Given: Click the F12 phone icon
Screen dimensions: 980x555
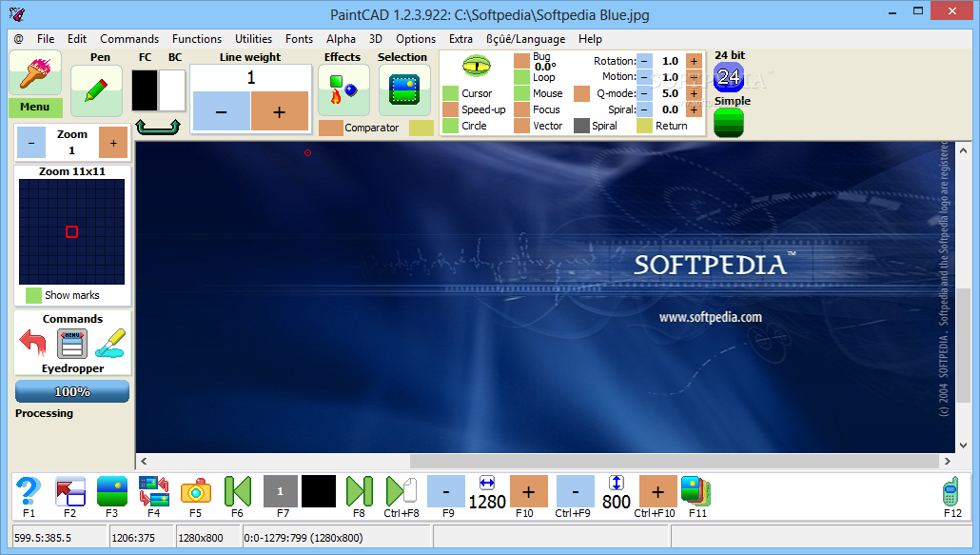Looking at the screenshot, I should (951, 491).
